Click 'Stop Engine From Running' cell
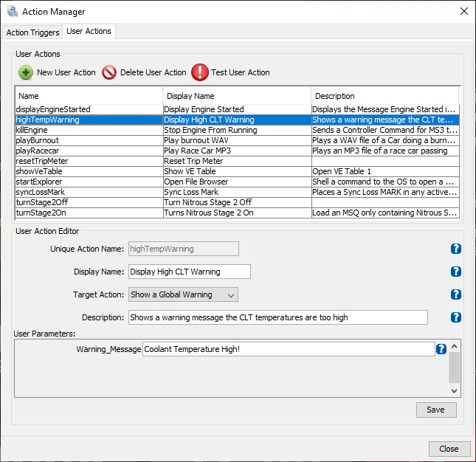Image resolution: width=476 pixels, height=462 pixels. point(238,130)
